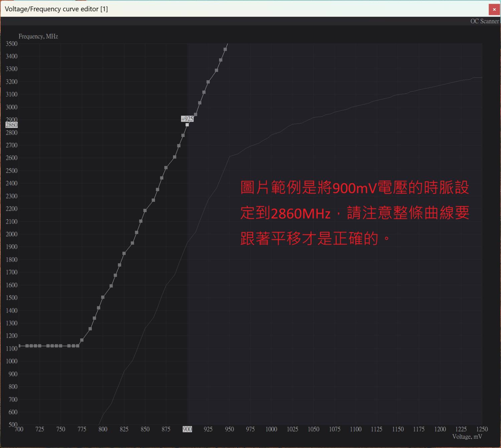This screenshot has width=501, height=448.
Task: Select the curve point near 2600 MHz
Action: [175, 157]
